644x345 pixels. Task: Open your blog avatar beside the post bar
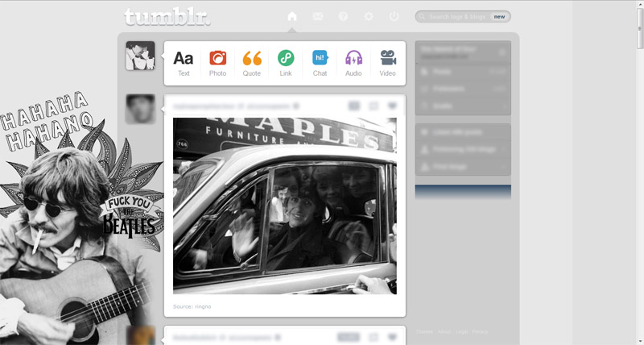pyautogui.click(x=140, y=56)
